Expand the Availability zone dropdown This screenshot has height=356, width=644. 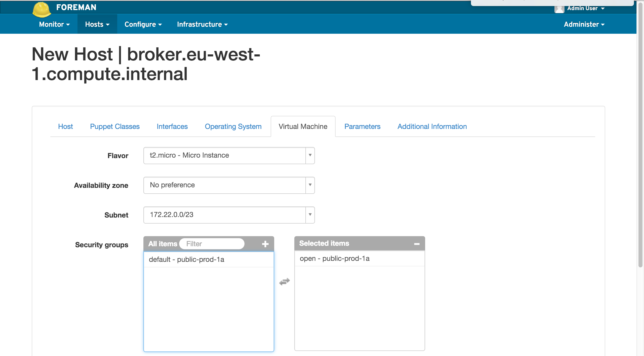click(x=309, y=185)
